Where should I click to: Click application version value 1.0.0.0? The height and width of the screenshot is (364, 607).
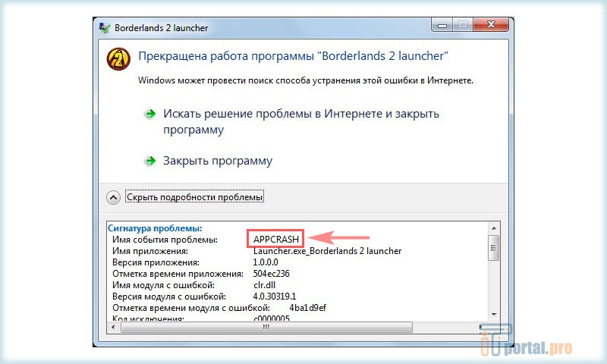(x=266, y=262)
